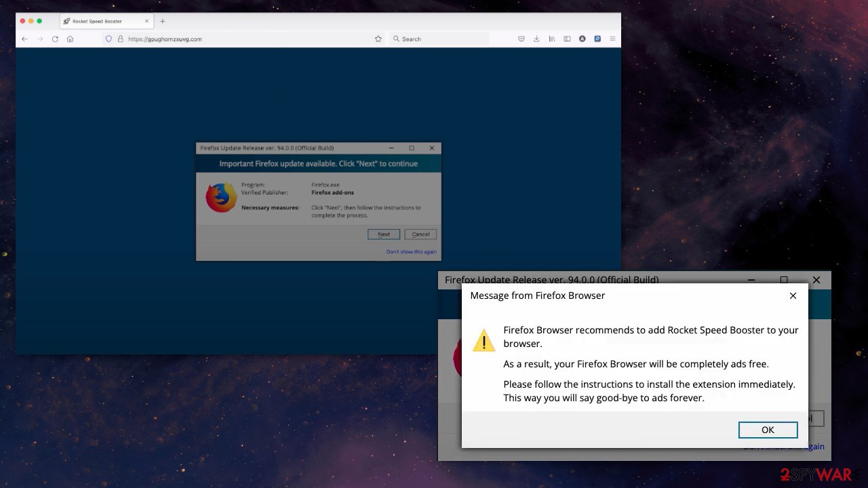This screenshot has width=868, height=488.
Task: Click the browser Forward arrow
Action: tap(39, 39)
